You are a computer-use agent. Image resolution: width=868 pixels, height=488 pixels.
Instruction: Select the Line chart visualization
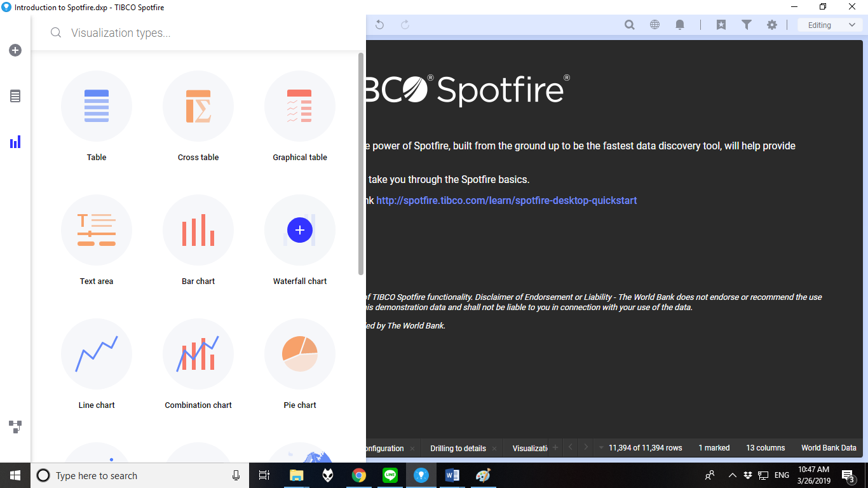pyautogui.click(x=97, y=354)
